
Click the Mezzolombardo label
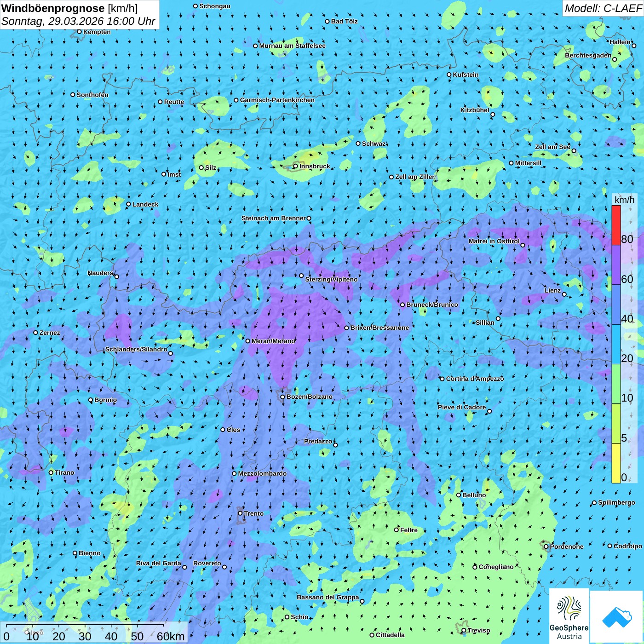(262, 473)
